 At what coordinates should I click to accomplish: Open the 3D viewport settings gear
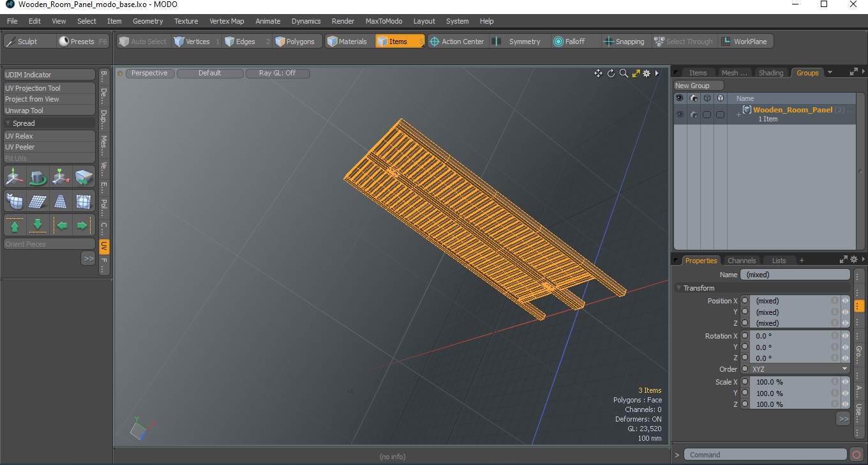(x=647, y=73)
